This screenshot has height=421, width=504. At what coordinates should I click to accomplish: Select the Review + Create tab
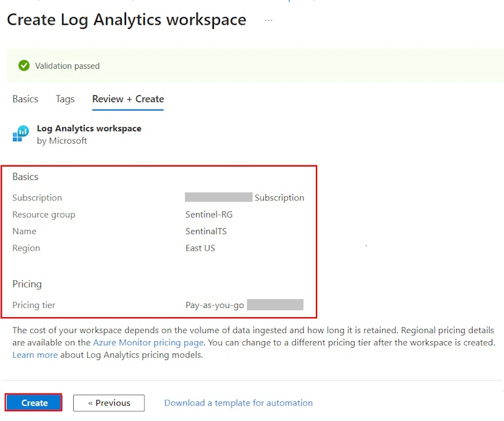click(x=128, y=99)
